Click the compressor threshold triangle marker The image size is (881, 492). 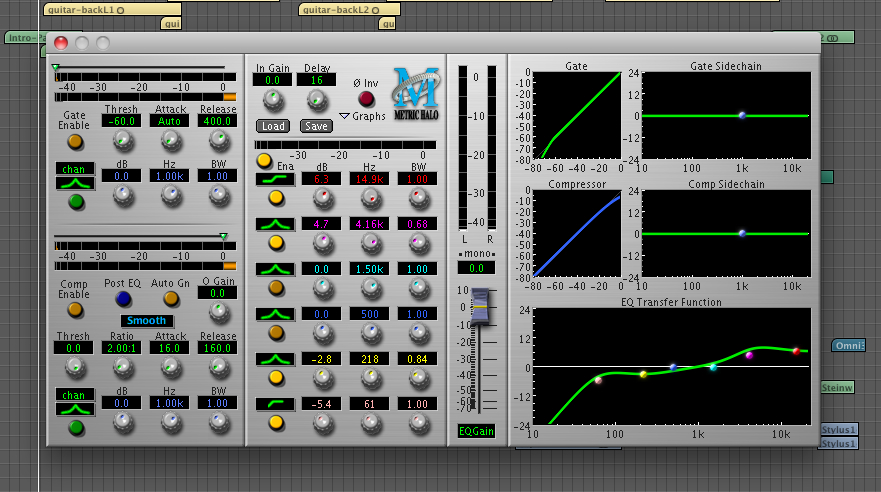[x=224, y=236]
